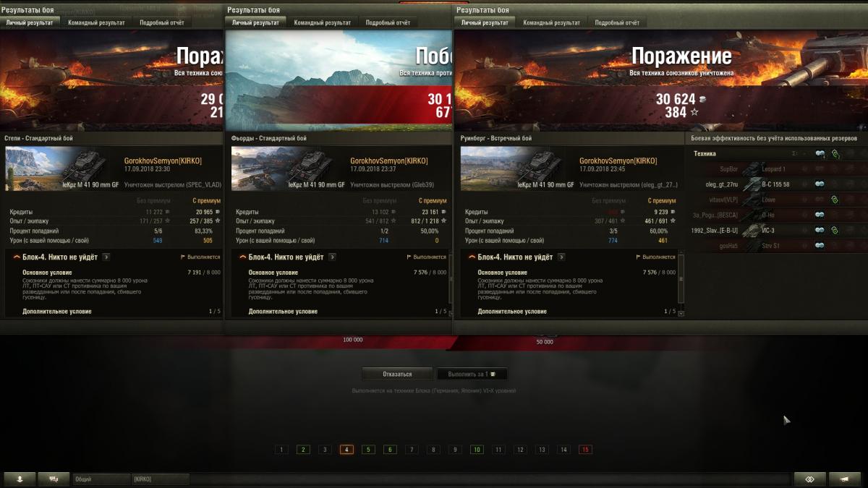Screen dimensions: 868x488
Task: Click spotting icon in oleg_gt_27ru row
Action: point(820,184)
